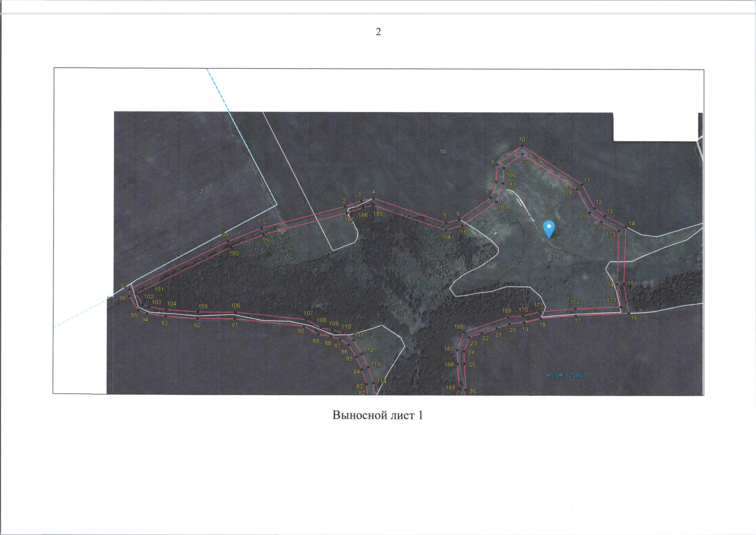
Task: Click point 26 at bottom edge
Action: point(472,391)
